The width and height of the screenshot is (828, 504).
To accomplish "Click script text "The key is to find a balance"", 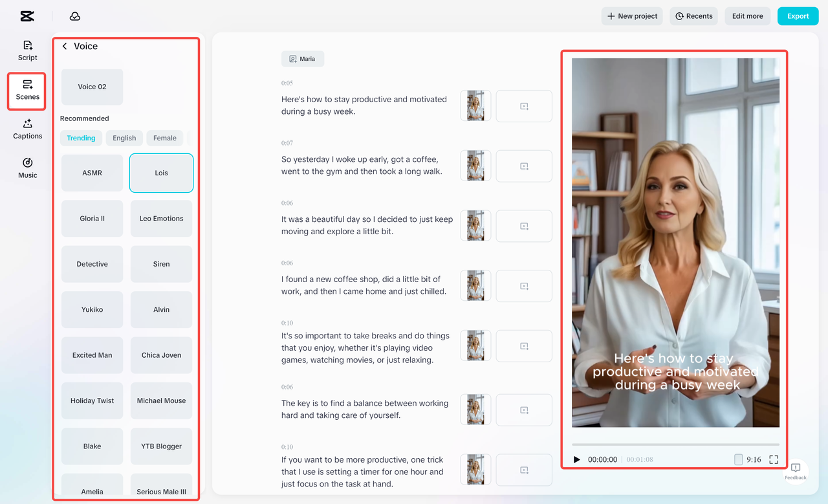I will pos(365,409).
